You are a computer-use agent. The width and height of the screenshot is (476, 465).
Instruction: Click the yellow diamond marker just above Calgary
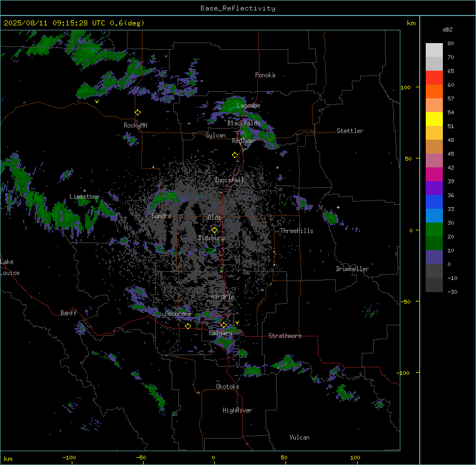[224, 325]
